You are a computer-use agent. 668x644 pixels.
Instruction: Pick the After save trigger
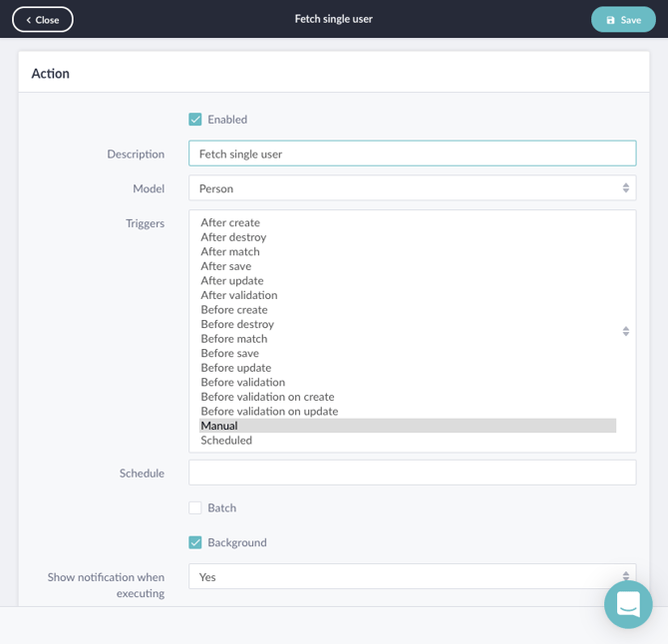click(226, 266)
